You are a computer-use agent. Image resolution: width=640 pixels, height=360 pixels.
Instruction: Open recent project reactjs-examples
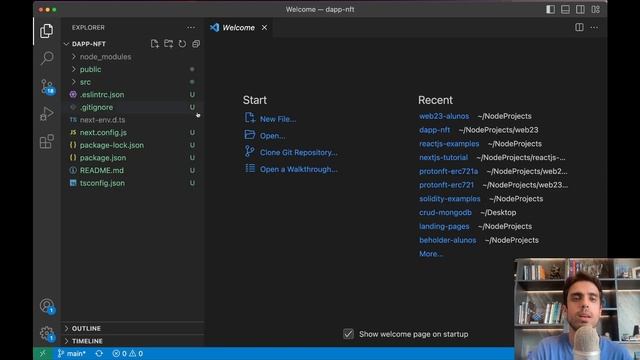(x=449, y=144)
